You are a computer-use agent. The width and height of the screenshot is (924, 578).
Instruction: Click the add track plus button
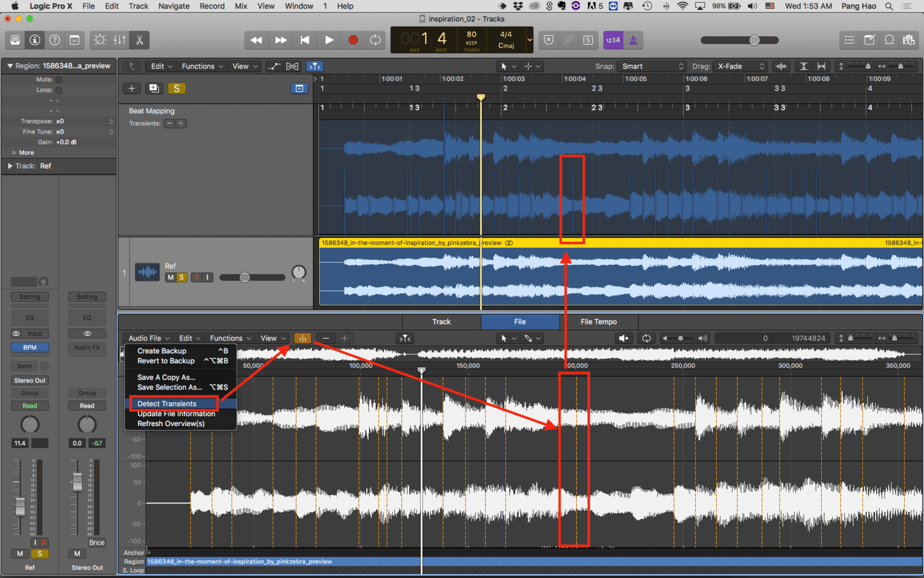point(132,88)
